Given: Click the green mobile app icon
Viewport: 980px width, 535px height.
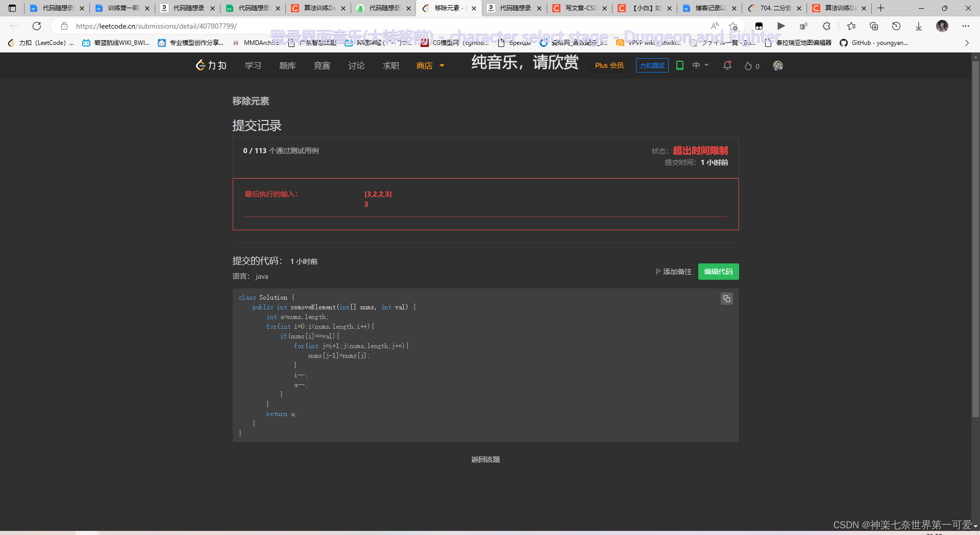Looking at the screenshot, I should tap(680, 65).
